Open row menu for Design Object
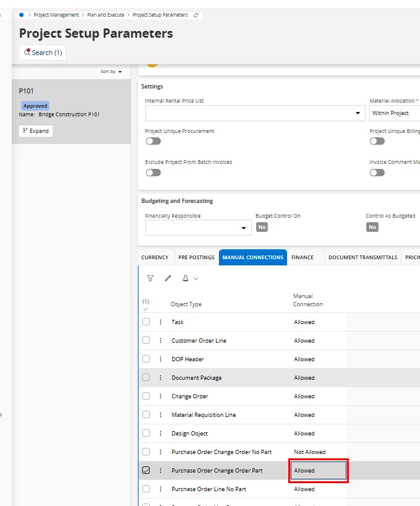This screenshot has width=420, height=506. [160, 434]
